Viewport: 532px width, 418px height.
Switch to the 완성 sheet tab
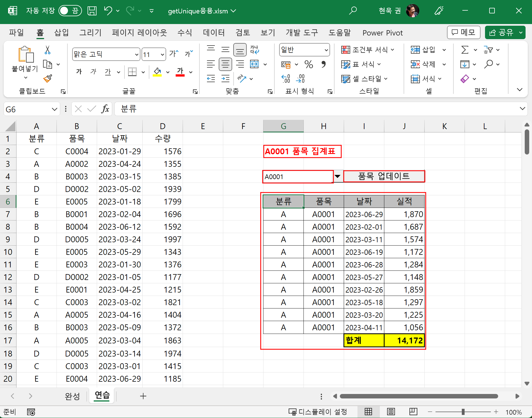click(72, 396)
